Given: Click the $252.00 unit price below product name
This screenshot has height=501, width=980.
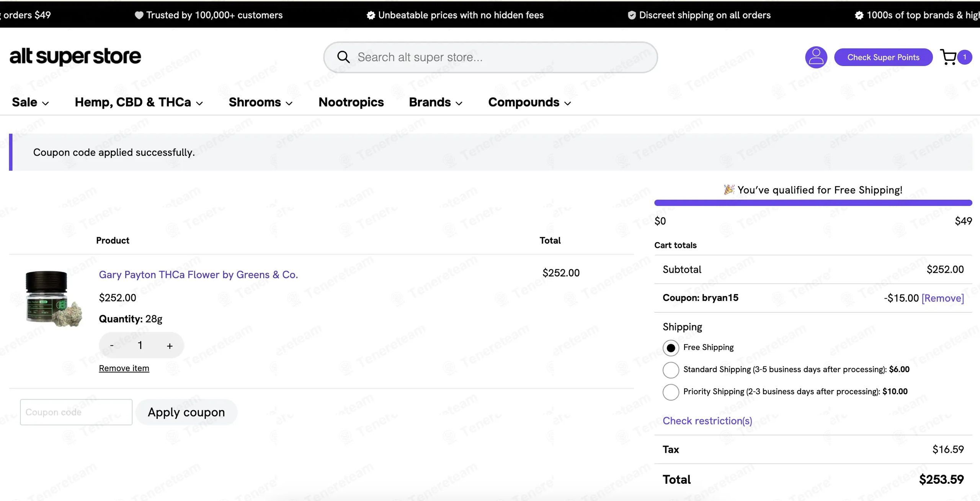Looking at the screenshot, I should point(118,298).
